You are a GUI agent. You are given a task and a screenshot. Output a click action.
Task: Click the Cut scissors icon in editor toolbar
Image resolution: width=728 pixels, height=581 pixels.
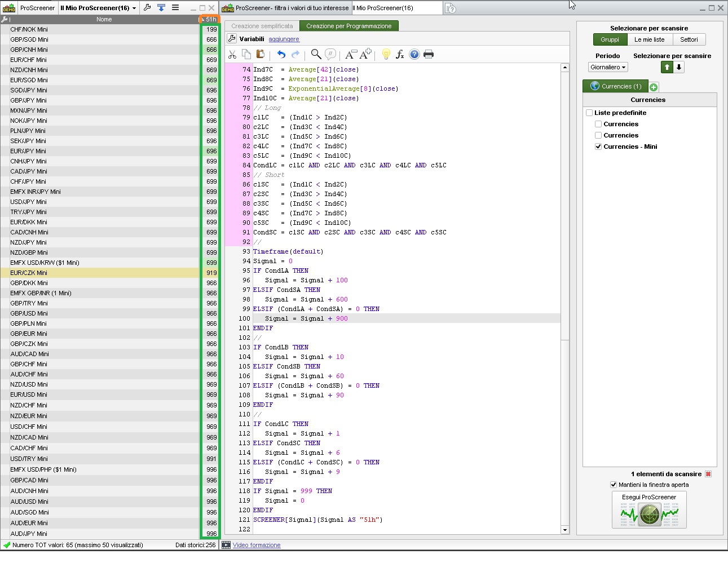(x=232, y=54)
